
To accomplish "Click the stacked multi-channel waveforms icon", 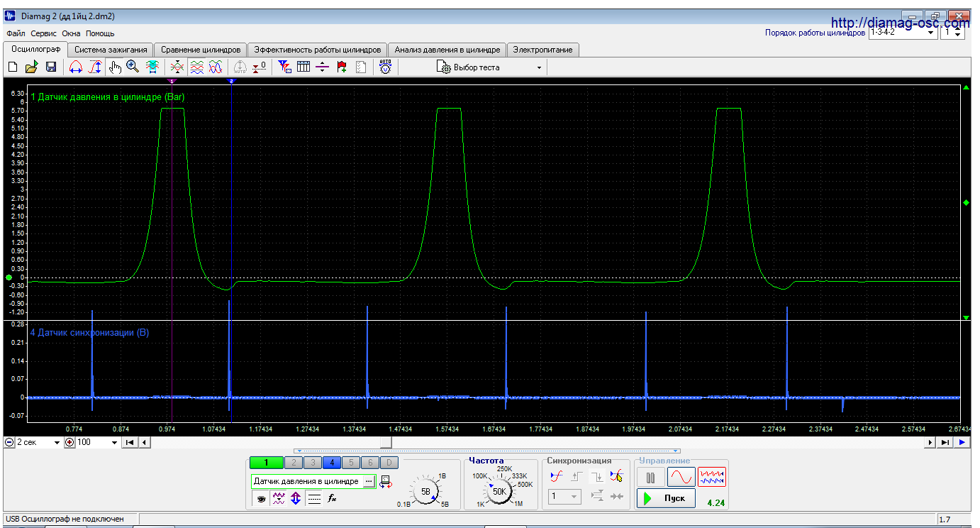I will [x=197, y=67].
